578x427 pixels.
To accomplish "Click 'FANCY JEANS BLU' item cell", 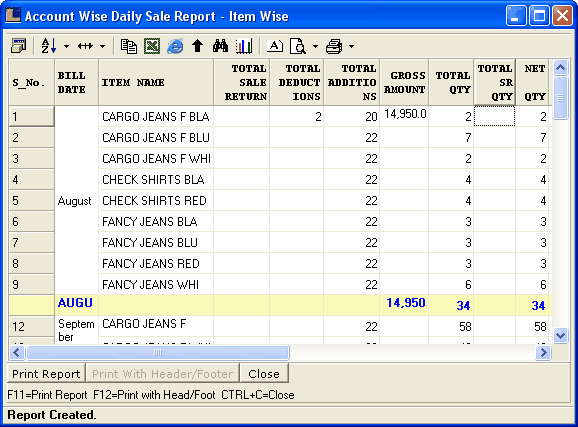I will point(156,243).
